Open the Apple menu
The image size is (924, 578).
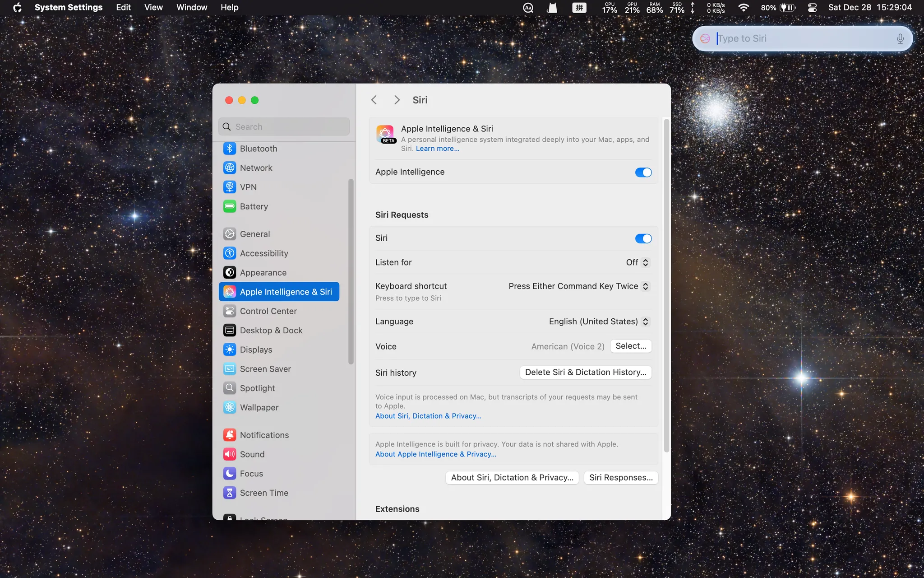[17, 8]
